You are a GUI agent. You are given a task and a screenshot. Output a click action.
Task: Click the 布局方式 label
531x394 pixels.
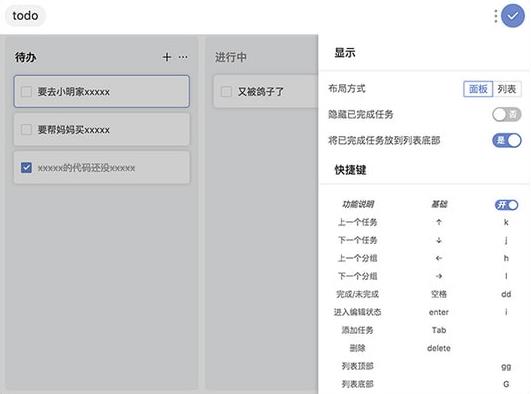coord(347,88)
